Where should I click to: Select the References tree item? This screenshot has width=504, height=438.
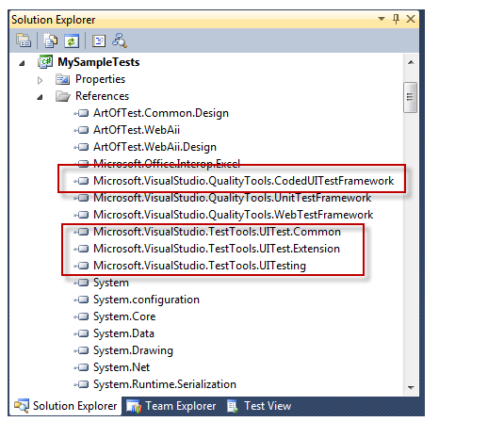[102, 96]
